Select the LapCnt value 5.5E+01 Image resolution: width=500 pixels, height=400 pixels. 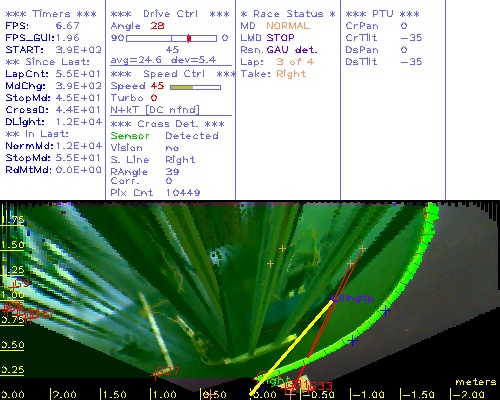click(x=78, y=74)
